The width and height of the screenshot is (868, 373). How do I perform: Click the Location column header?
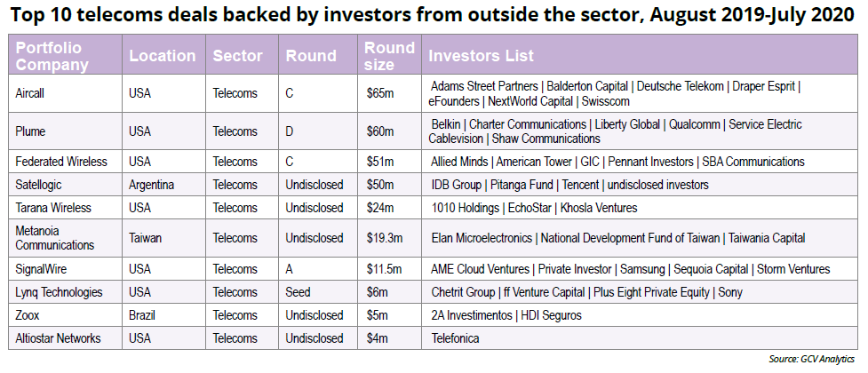(163, 55)
